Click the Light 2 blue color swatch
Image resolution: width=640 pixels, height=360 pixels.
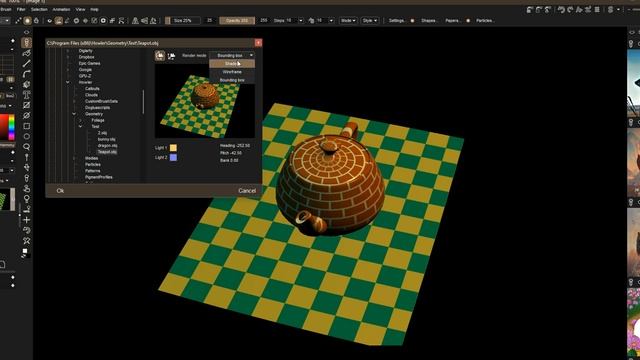(x=173, y=158)
